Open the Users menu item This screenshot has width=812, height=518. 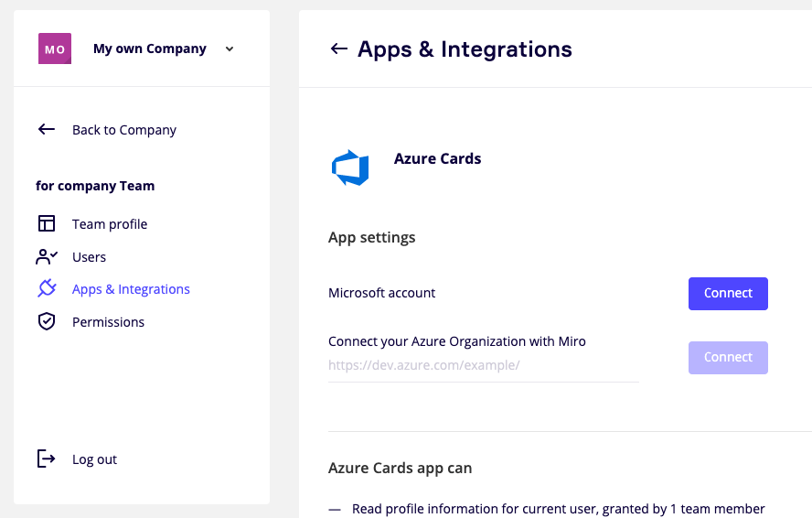90,257
